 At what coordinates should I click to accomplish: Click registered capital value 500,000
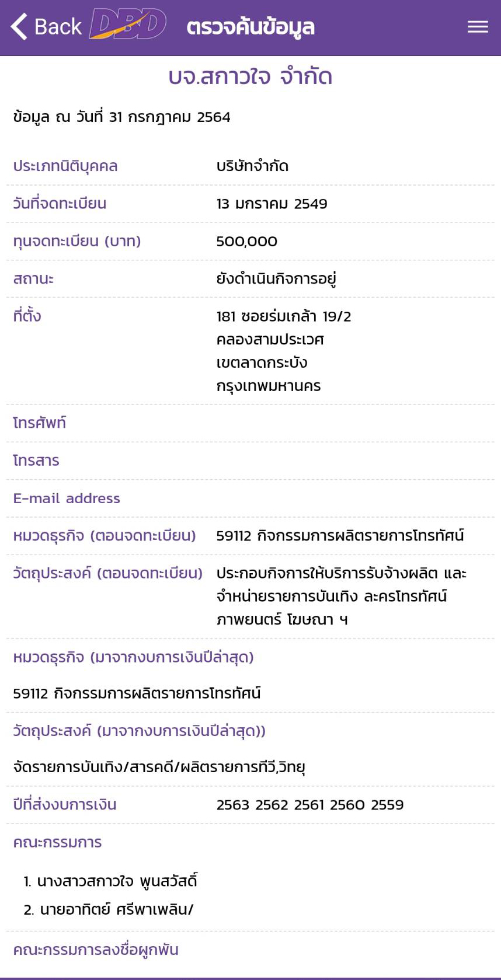pyautogui.click(x=247, y=241)
